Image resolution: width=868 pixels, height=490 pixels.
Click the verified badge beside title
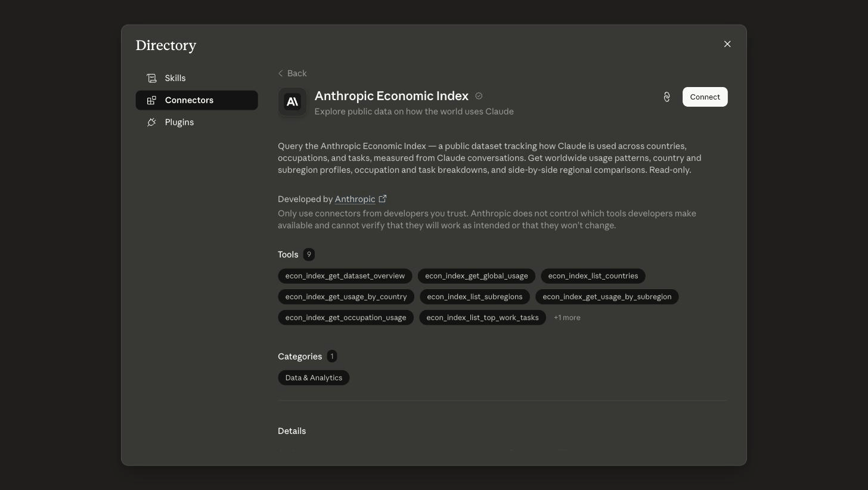pyautogui.click(x=479, y=96)
